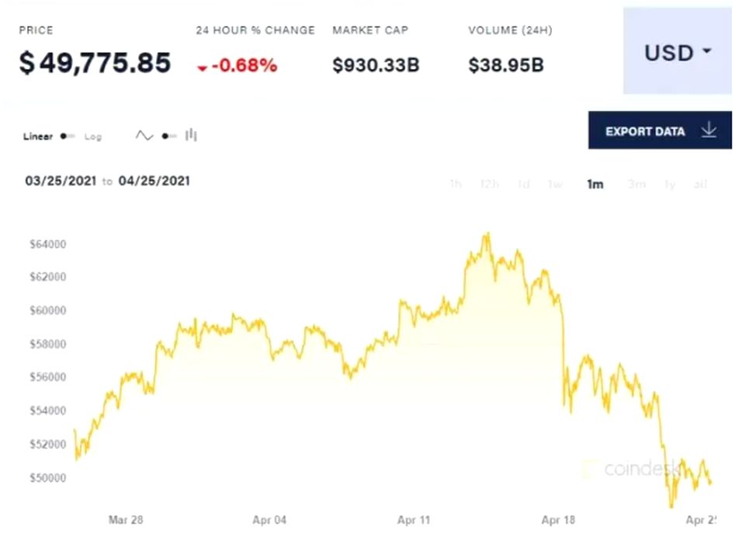
Task: Click the peak point on price chart
Action: click(487, 233)
